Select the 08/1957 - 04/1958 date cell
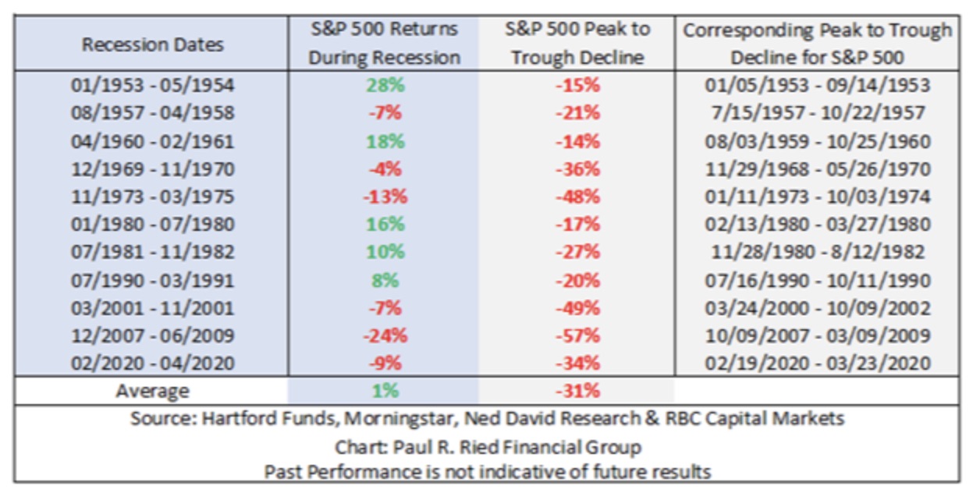Viewport: 980px width, 493px height. pos(152,113)
